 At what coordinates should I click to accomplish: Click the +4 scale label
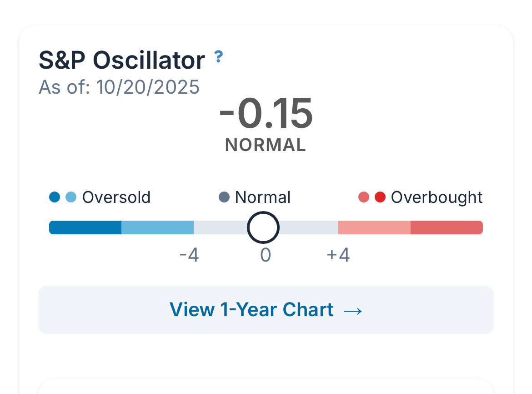pos(338,255)
